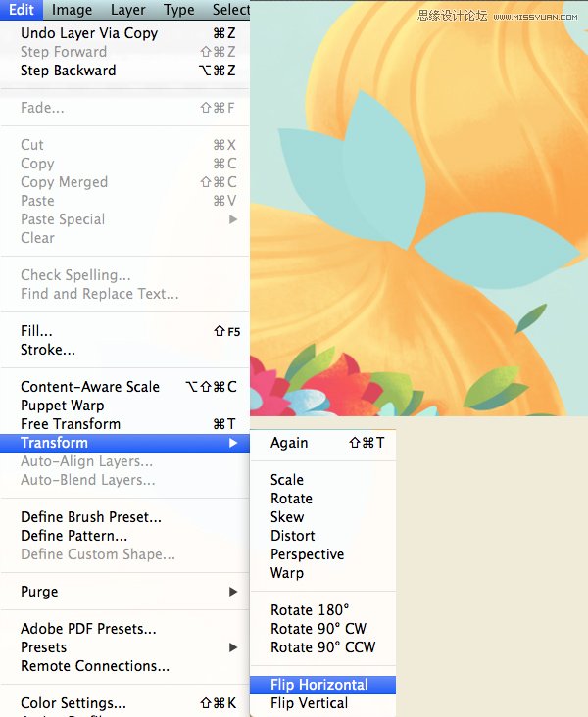
Task: Choose Undo Layer Via Copy
Action: point(124,33)
